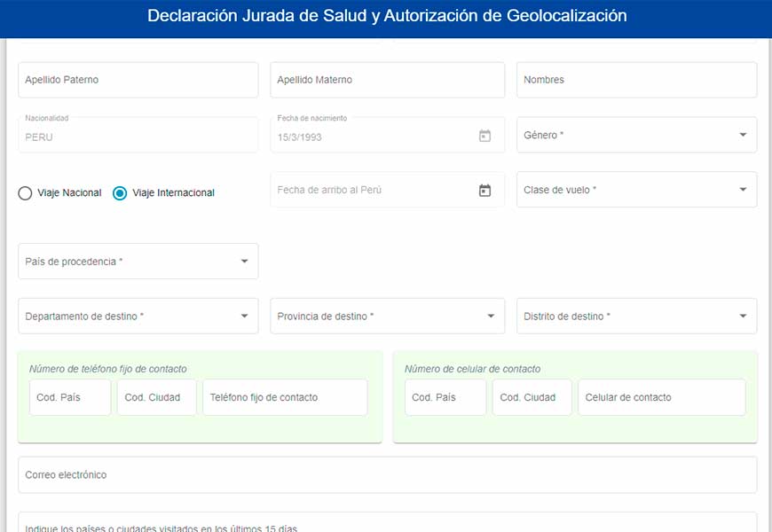Click into the Nombres field
This screenshot has height=532, width=772.
pyautogui.click(x=636, y=80)
